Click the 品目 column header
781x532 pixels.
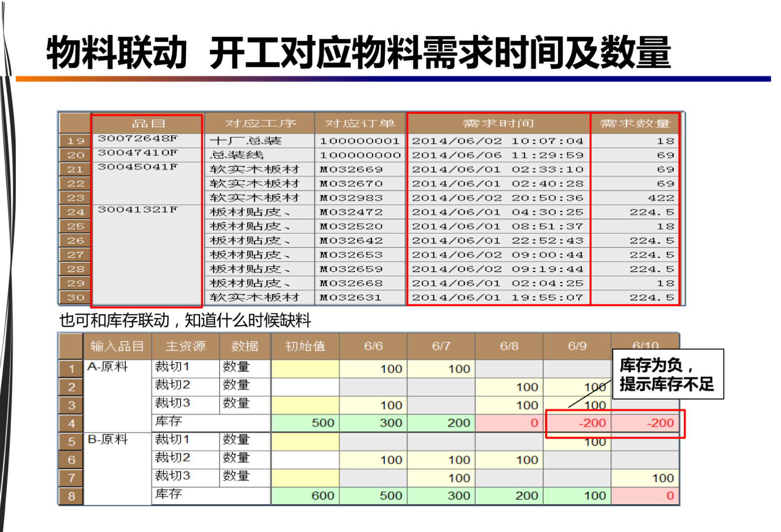pos(147,124)
